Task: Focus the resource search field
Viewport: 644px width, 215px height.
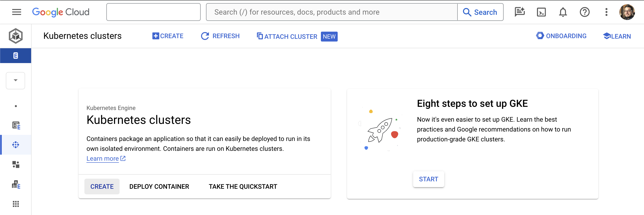Action: point(331,12)
